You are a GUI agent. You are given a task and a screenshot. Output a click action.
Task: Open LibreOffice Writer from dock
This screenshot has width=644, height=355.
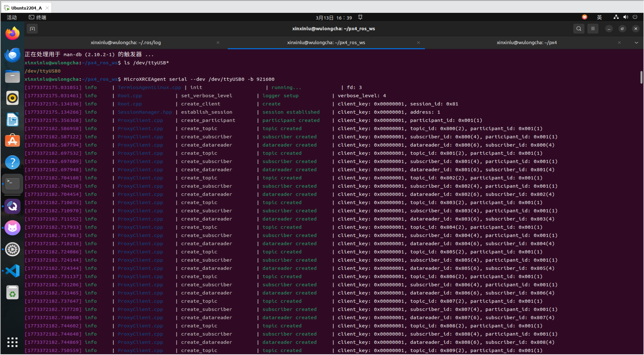12,119
